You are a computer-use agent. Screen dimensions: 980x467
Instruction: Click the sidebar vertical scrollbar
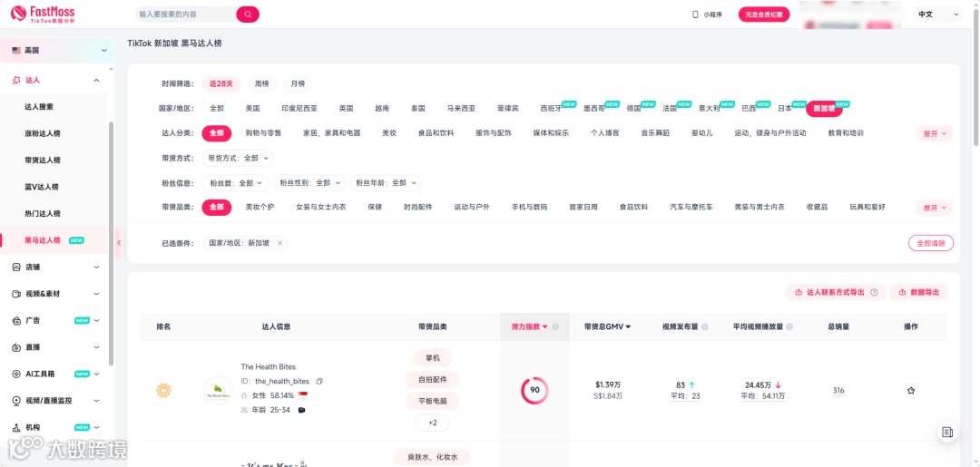(112, 244)
